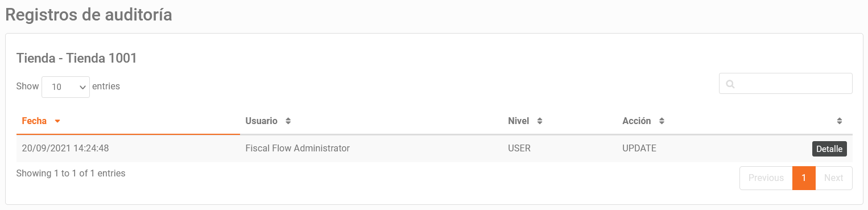The width and height of the screenshot is (868, 210).
Task: Click the sort arrows beside Acción
Action: pos(662,121)
